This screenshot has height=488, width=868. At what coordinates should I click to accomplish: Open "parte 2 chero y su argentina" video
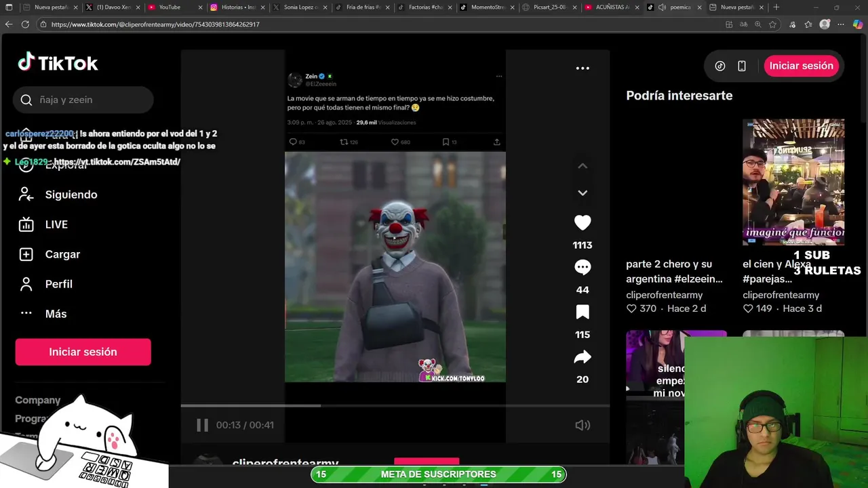point(674,271)
